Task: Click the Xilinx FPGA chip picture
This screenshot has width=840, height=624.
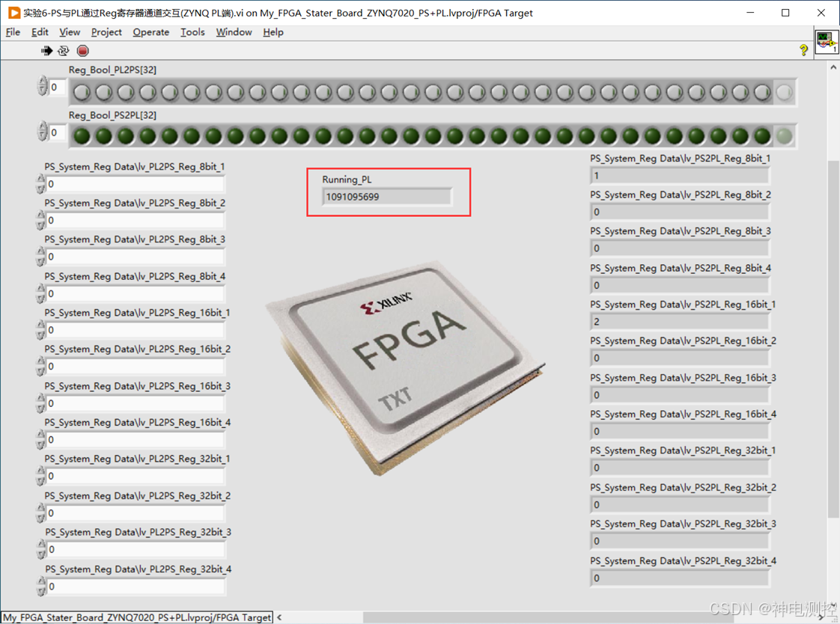Action: pos(405,367)
